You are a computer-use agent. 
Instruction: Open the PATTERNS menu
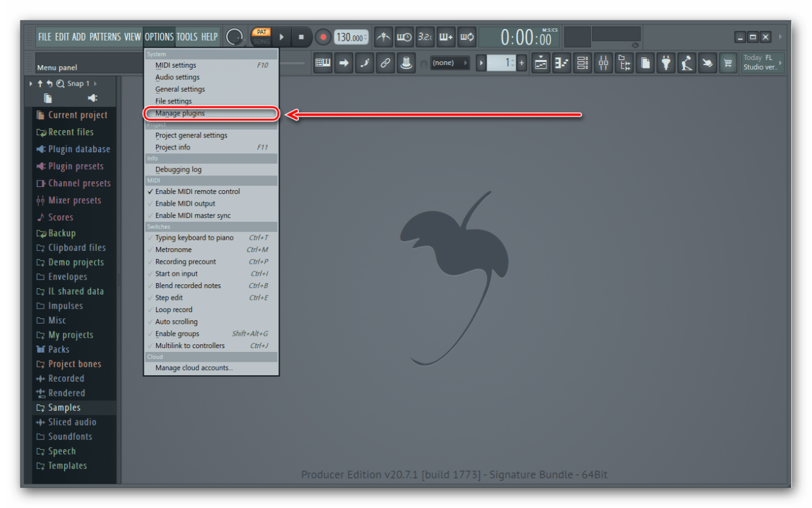point(106,37)
